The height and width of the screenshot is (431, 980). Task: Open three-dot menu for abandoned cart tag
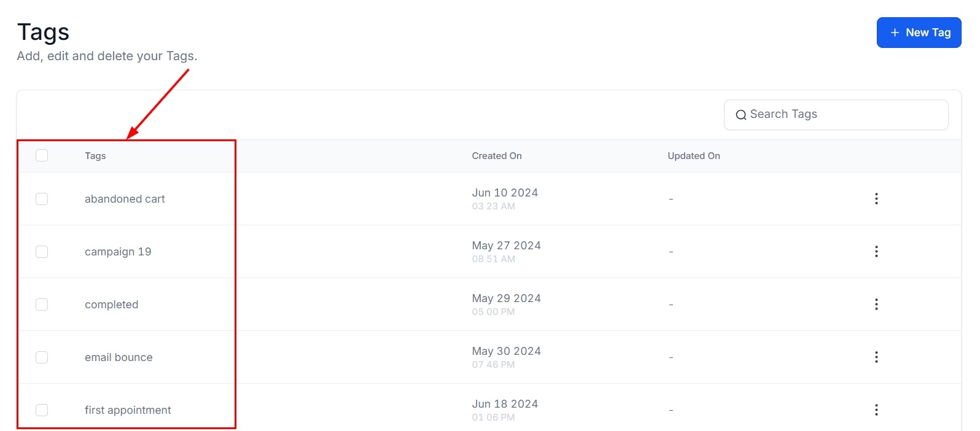pos(876,198)
